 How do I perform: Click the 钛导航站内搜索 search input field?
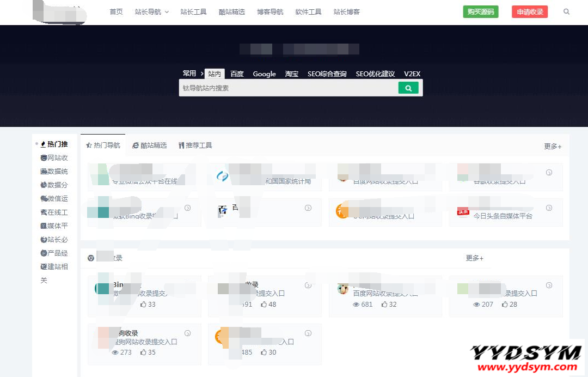[287, 88]
